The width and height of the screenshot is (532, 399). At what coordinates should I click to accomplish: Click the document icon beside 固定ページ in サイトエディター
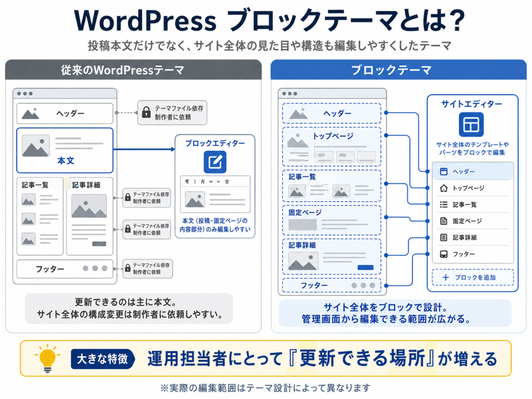pyautogui.click(x=444, y=221)
